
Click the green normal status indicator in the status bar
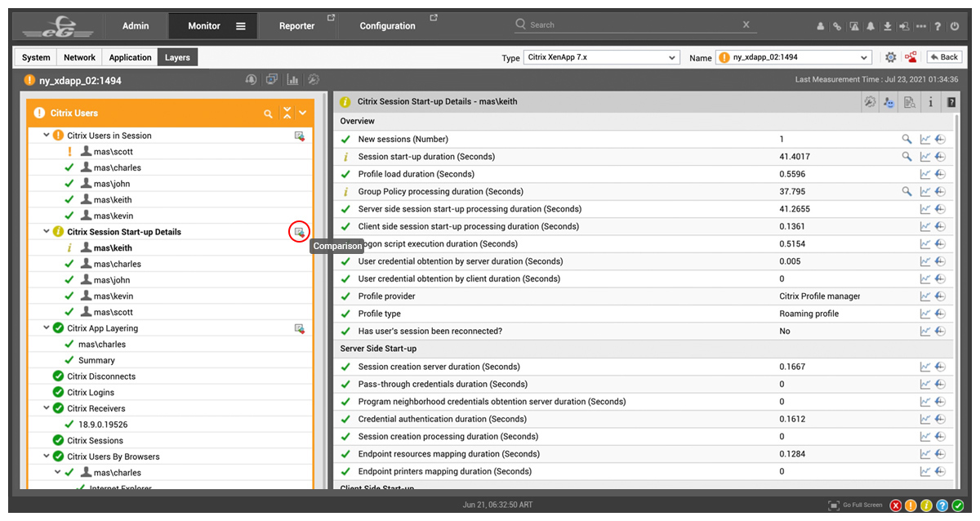point(958,505)
